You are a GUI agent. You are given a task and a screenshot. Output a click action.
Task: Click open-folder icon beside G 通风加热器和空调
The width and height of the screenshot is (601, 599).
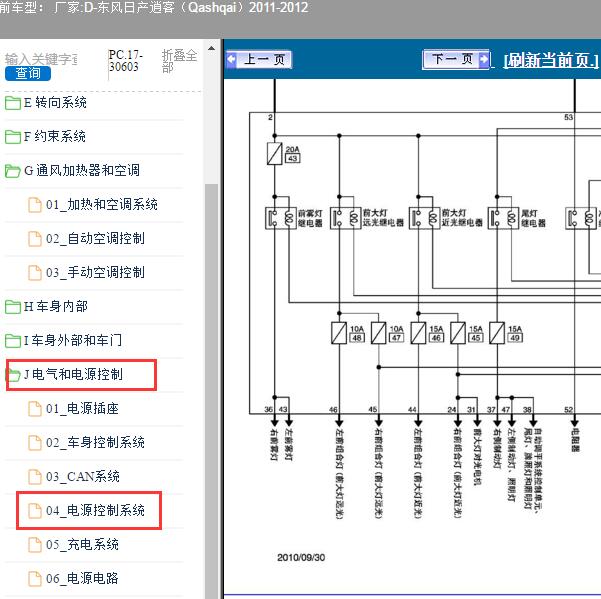pyautogui.click(x=13, y=171)
